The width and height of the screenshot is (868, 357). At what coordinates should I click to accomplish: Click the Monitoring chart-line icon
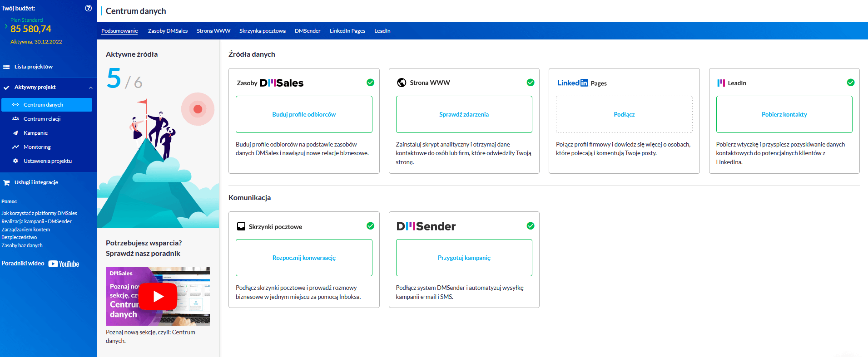coord(15,147)
